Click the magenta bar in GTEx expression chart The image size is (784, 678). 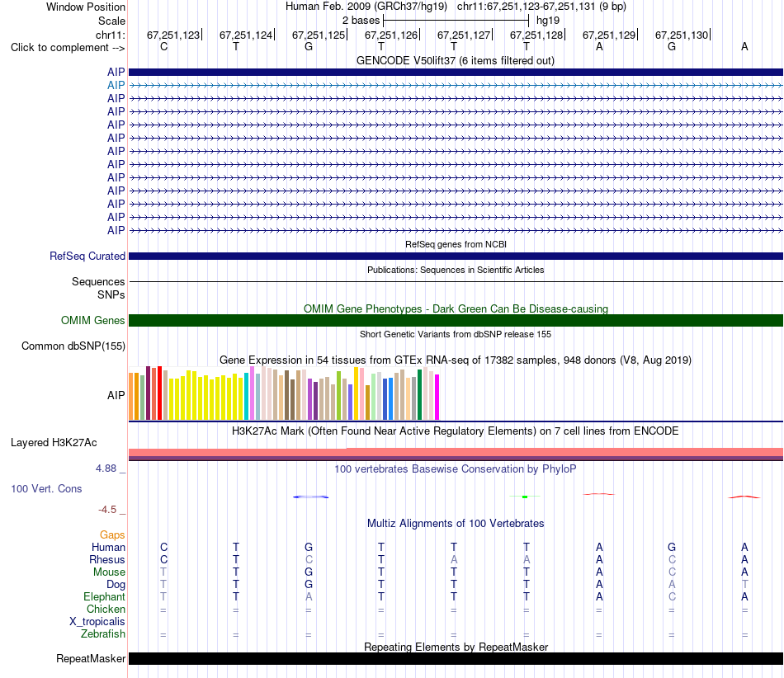pos(437,398)
